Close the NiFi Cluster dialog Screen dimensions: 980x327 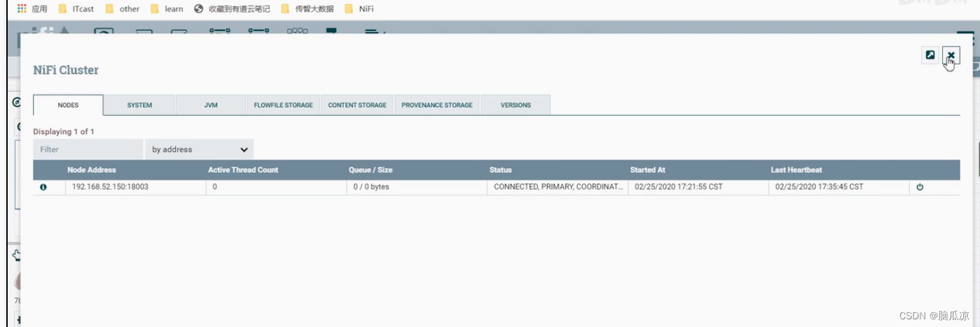[951, 55]
